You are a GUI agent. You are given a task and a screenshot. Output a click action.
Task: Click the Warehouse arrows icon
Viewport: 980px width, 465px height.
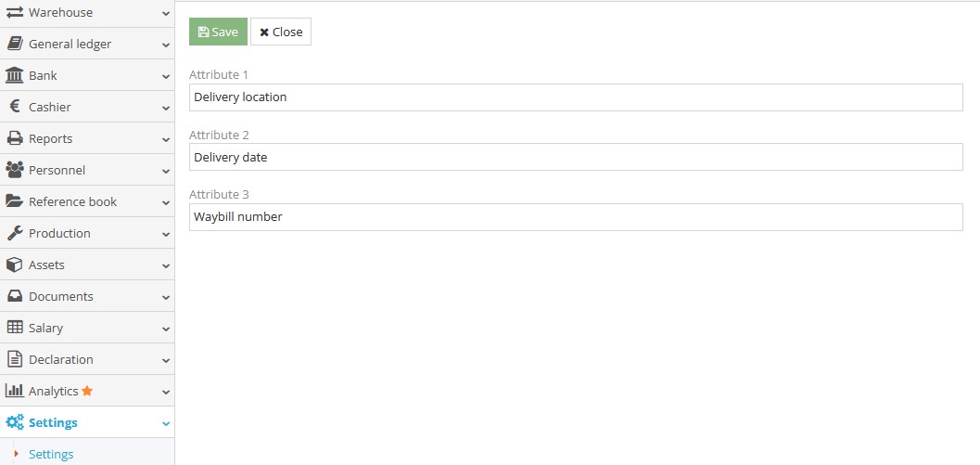(x=15, y=13)
